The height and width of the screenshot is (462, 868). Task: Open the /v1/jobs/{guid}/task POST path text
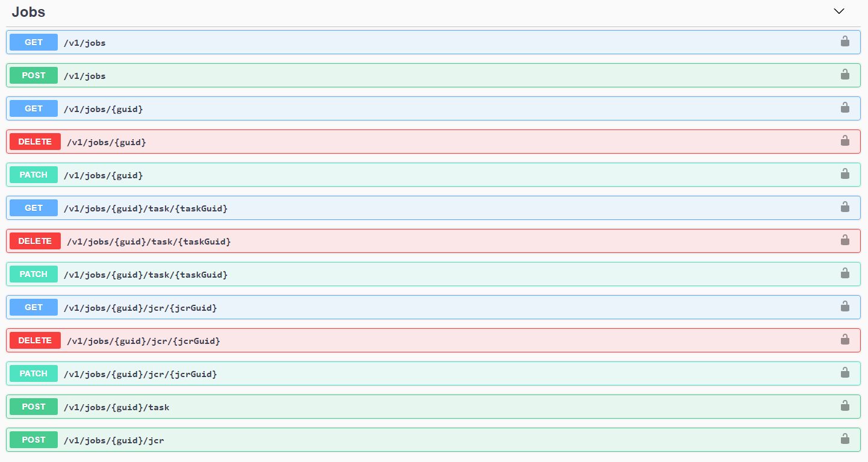tap(116, 407)
